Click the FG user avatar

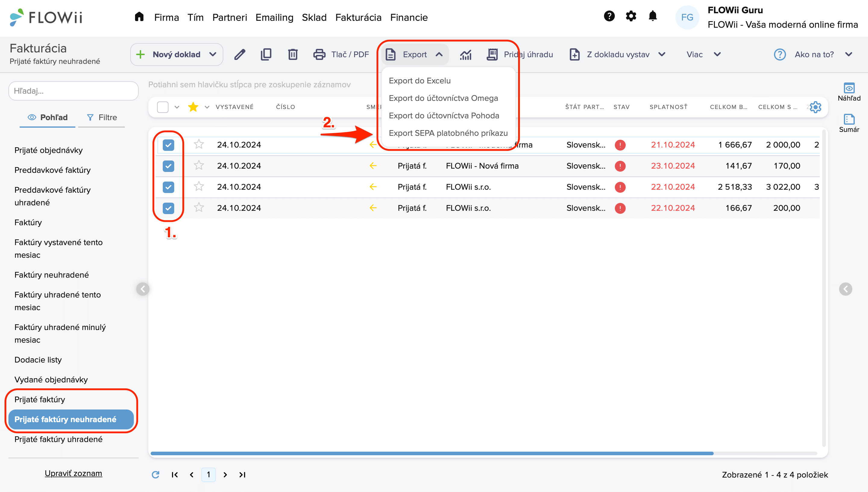687,17
